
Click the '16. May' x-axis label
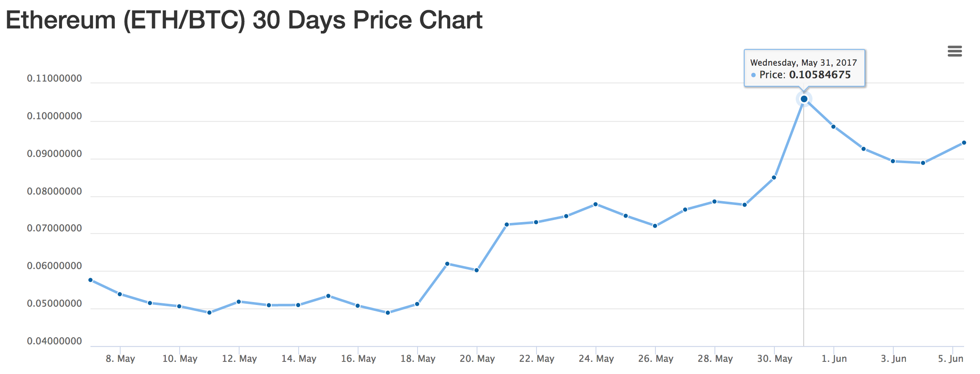pyautogui.click(x=358, y=359)
